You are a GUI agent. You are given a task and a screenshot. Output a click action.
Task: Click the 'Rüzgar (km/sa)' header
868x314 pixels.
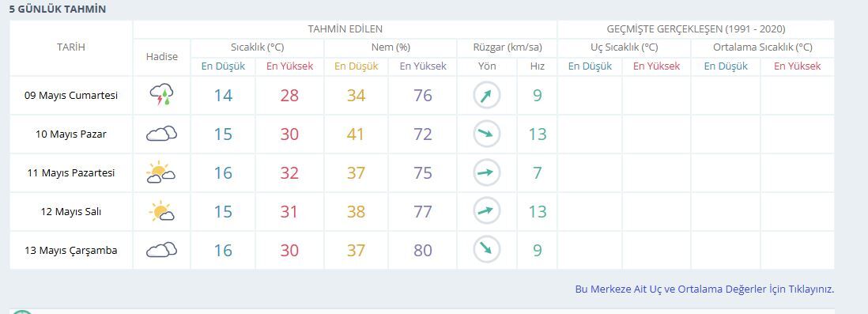(508, 47)
